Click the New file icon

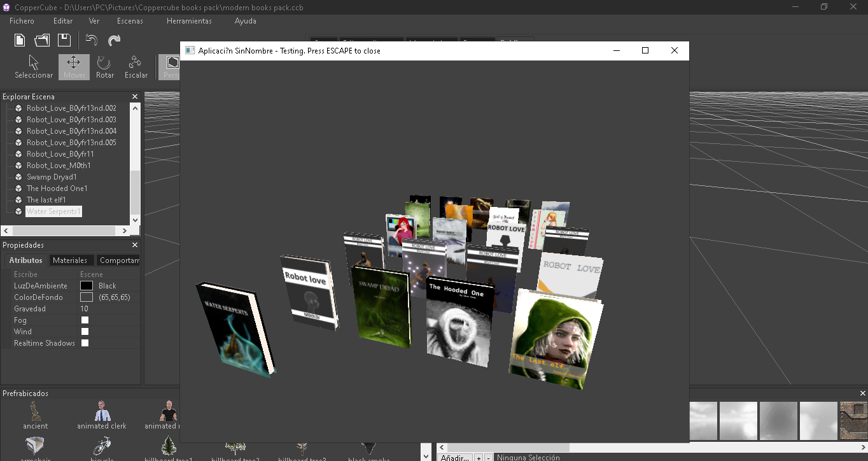tap(20, 40)
